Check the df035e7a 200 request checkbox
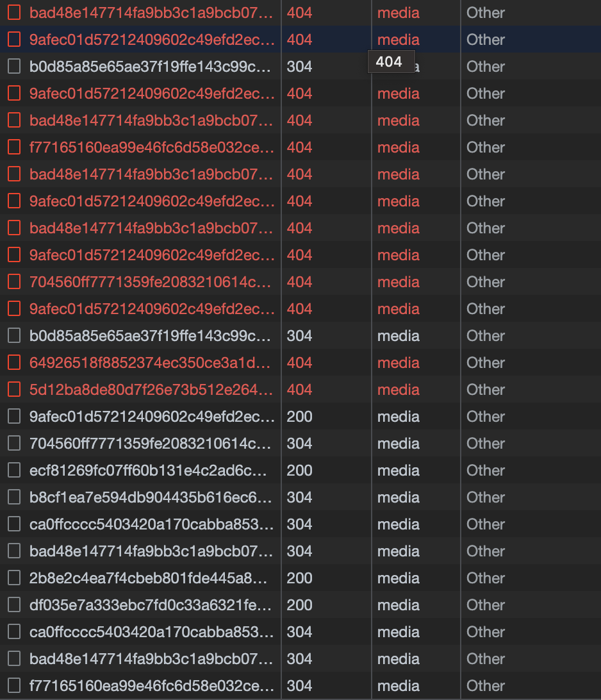The width and height of the screenshot is (601, 700). (13, 605)
